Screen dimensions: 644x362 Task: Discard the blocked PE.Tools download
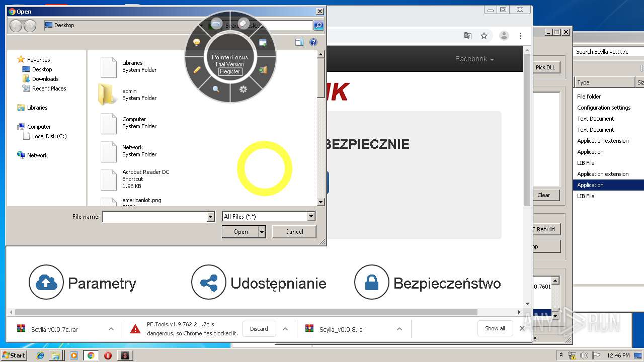pyautogui.click(x=259, y=329)
